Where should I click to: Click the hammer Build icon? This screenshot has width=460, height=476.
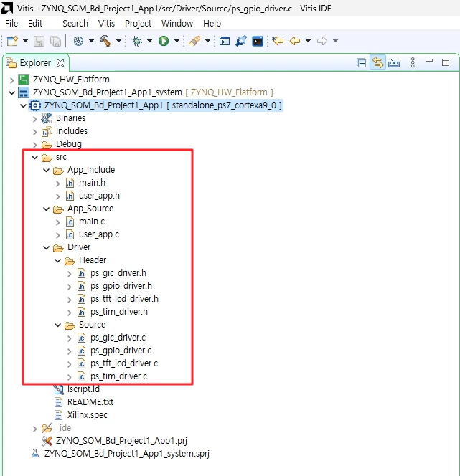(105, 41)
